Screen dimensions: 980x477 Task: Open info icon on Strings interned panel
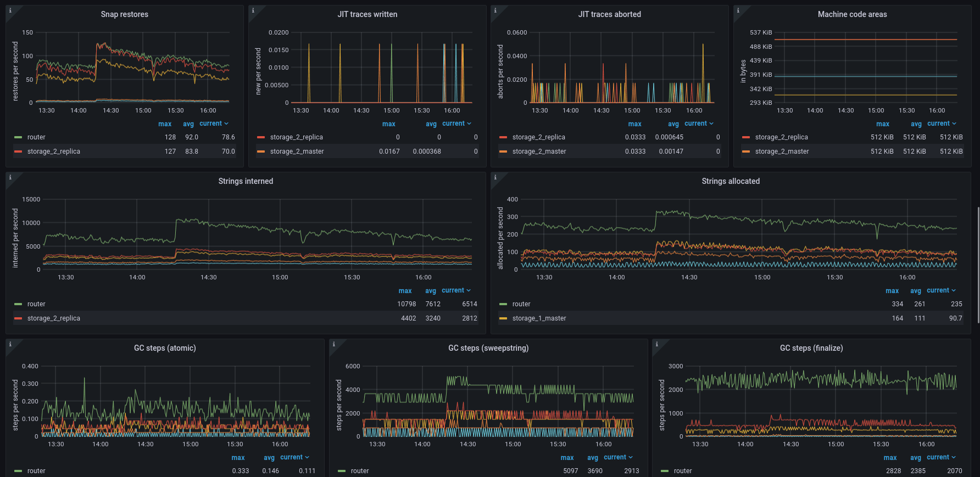pyautogui.click(x=10, y=177)
